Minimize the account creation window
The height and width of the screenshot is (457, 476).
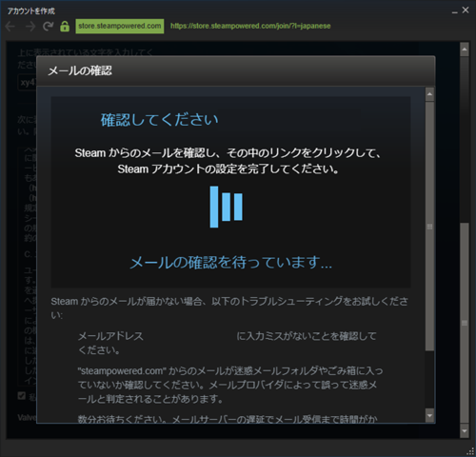coord(454,11)
